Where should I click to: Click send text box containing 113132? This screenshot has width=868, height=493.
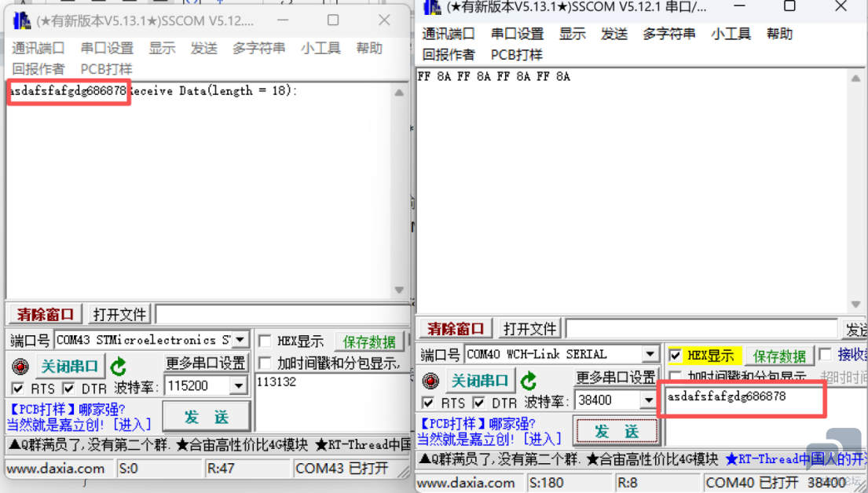(x=332, y=402)
